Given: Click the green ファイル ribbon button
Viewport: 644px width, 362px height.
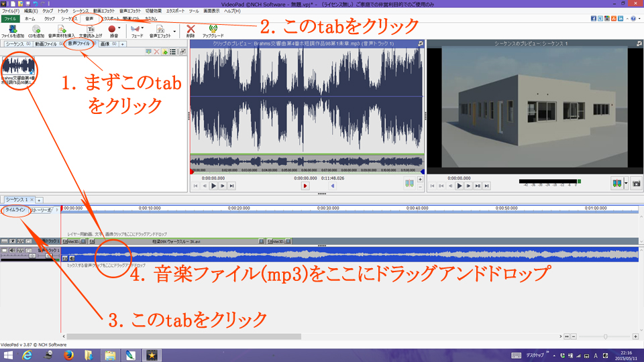Looking at the screenshot, I should [x=10, y=19].
